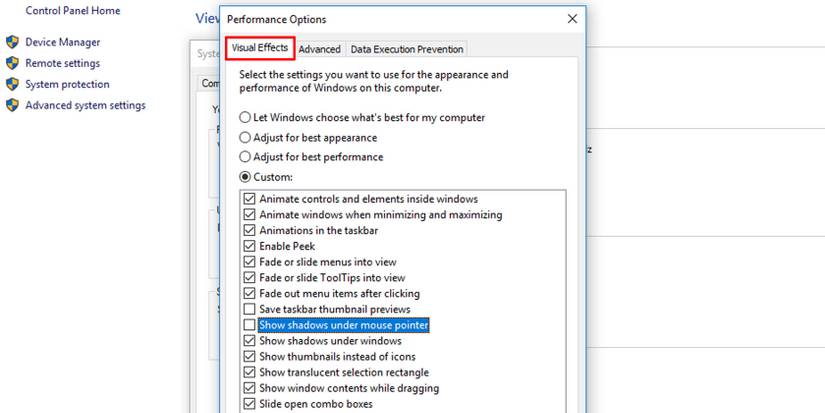The image size is (825, 413).
Task: Open the Data Execution Prevention tab
Action: point(406,49)
